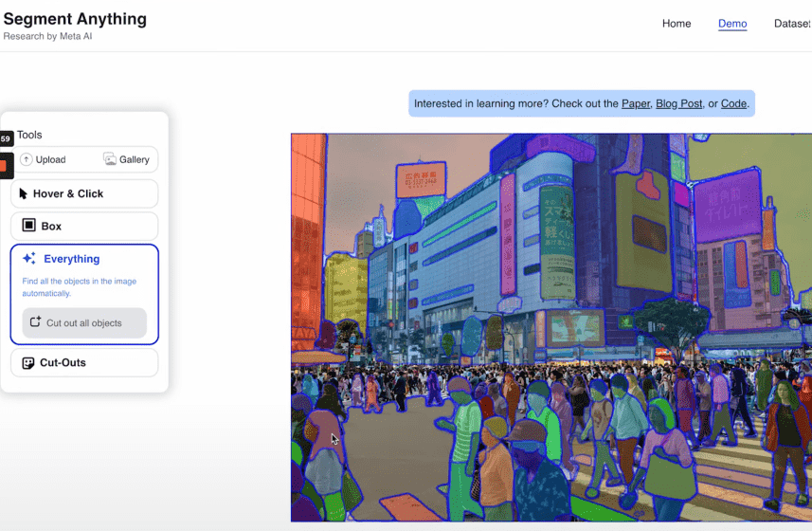Click the orange red billboard with text
The image size is (812, 531).
tap(421, 180)
